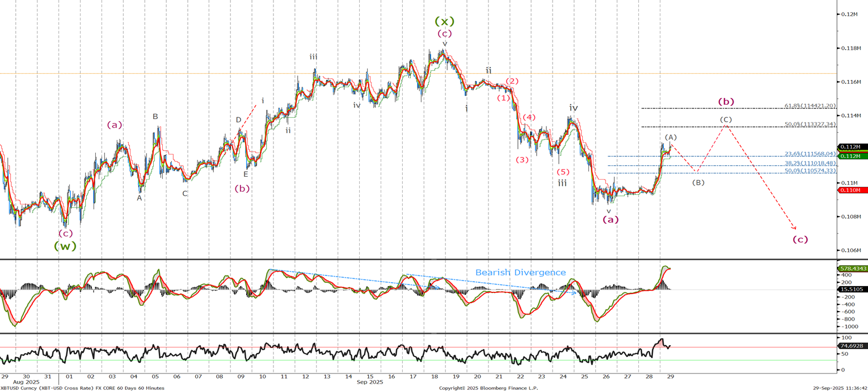Select the XBTUSD Curncy chart description text

pos(82,388)
